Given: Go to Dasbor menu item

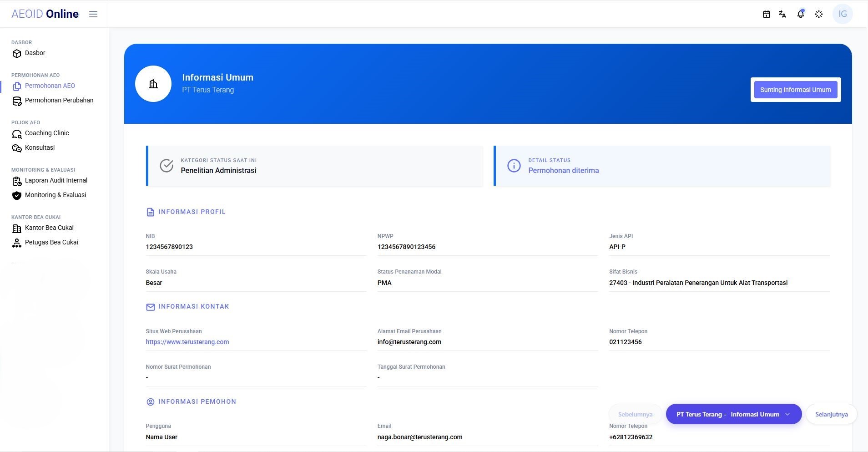Looking at the screenshot, I should coord(35,53).
